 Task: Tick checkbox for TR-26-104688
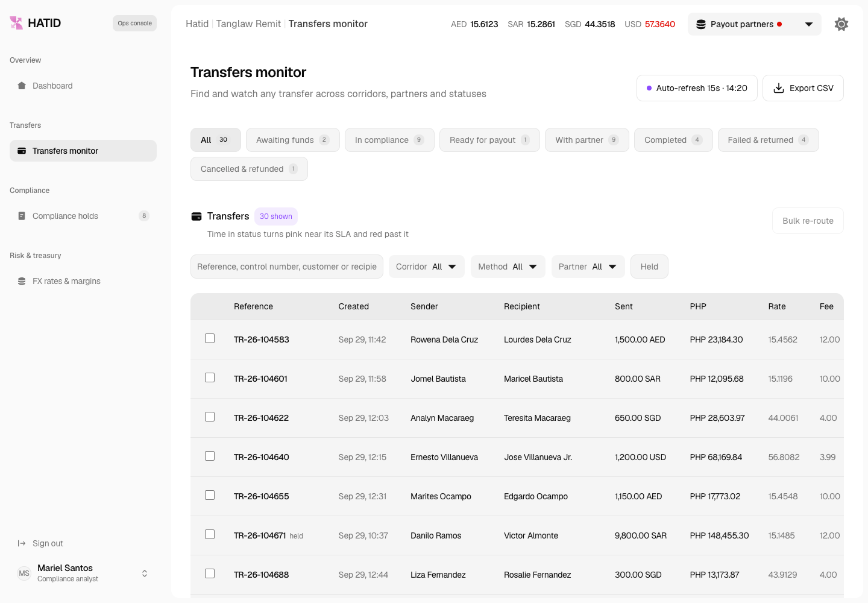(210, 573)
